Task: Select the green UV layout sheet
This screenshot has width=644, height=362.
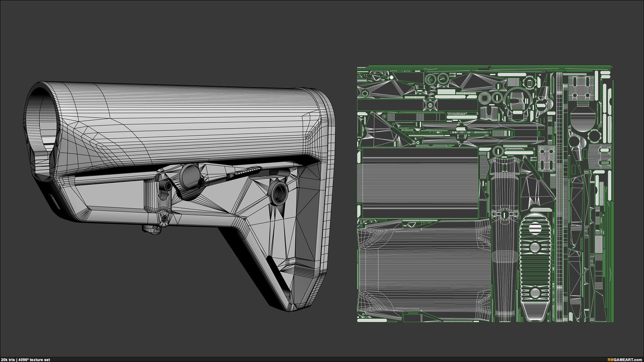Action: 485,194
